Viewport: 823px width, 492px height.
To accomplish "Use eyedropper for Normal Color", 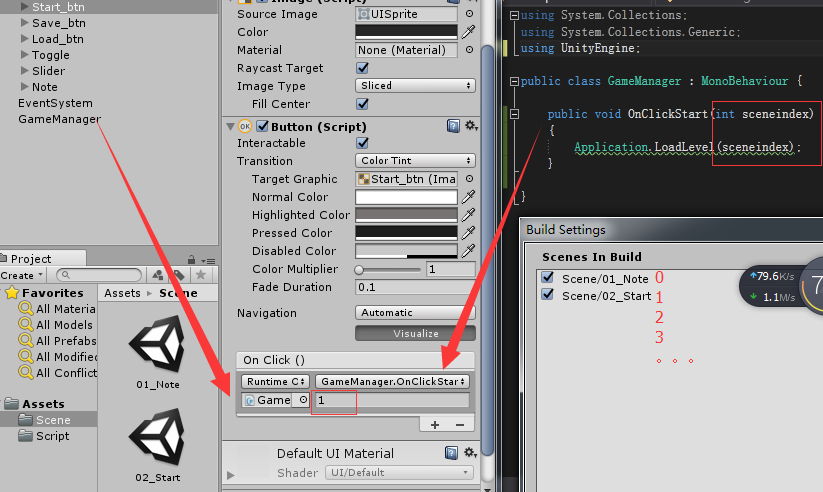I will pyautogui.click(x=468, y=197).
